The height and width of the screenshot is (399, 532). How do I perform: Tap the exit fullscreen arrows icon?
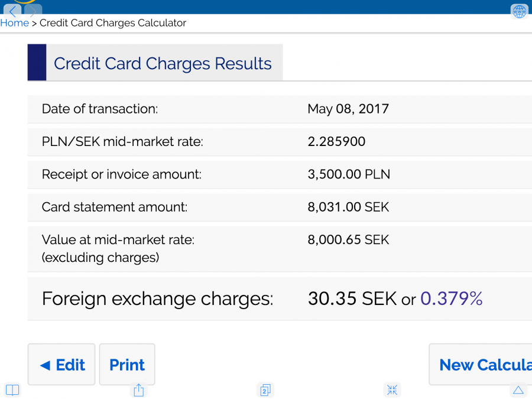(392, 390)
